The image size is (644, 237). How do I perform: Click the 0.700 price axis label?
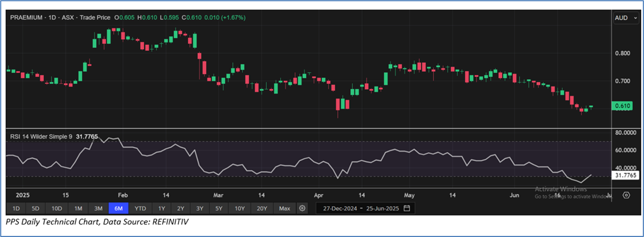pos(623,82)
